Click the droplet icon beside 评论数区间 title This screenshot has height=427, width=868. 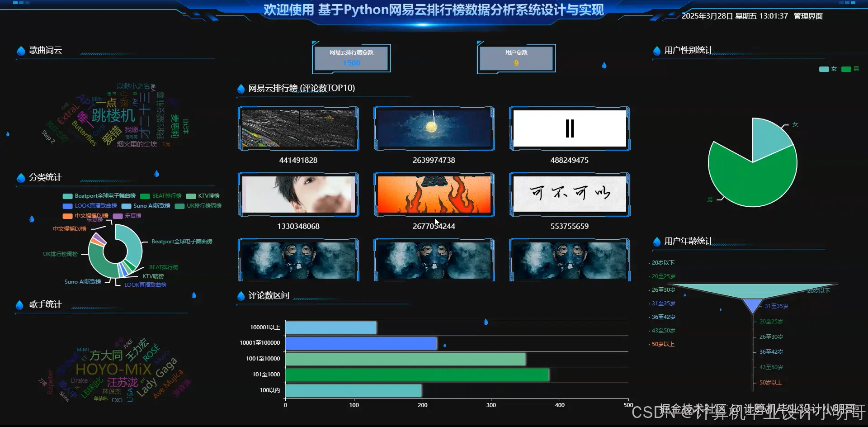(x=241, y=295)
